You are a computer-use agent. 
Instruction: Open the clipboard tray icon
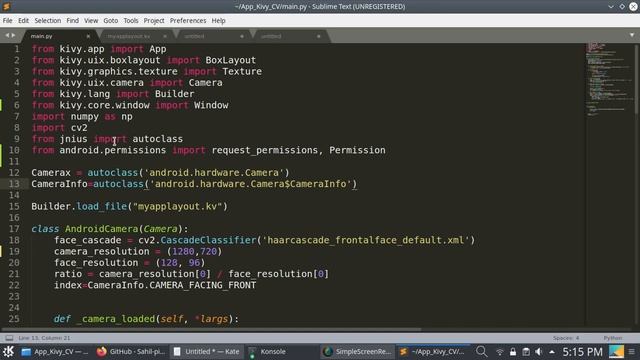(526, 352)
